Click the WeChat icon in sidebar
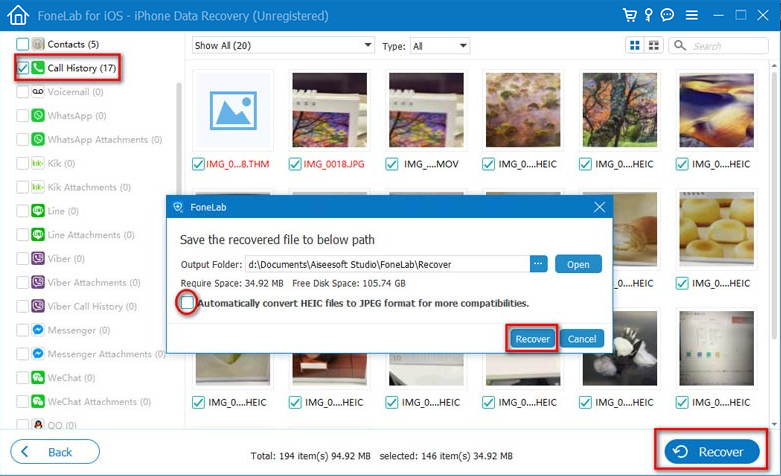The image size is (781, 476). pos(38,378)
